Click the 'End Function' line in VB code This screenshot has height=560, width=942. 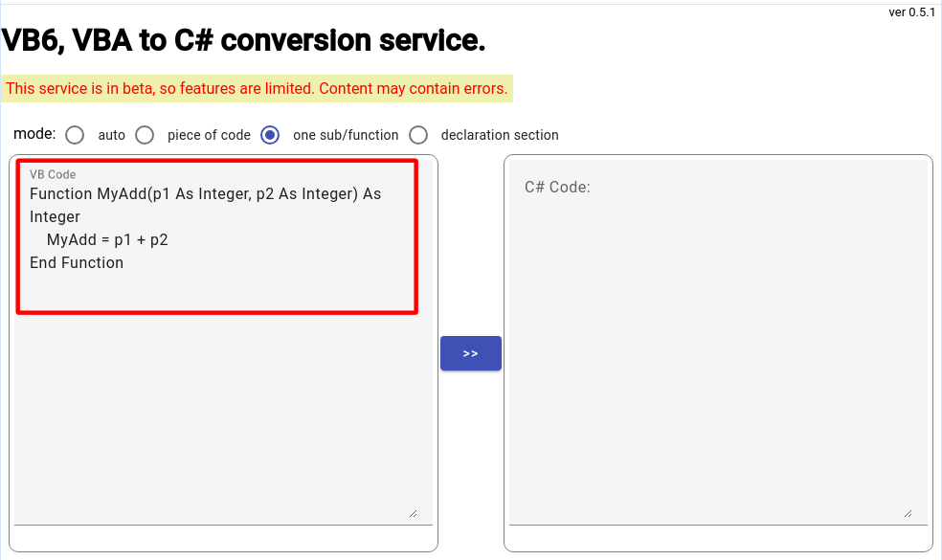pyautogui.click(x=77, y=262)
